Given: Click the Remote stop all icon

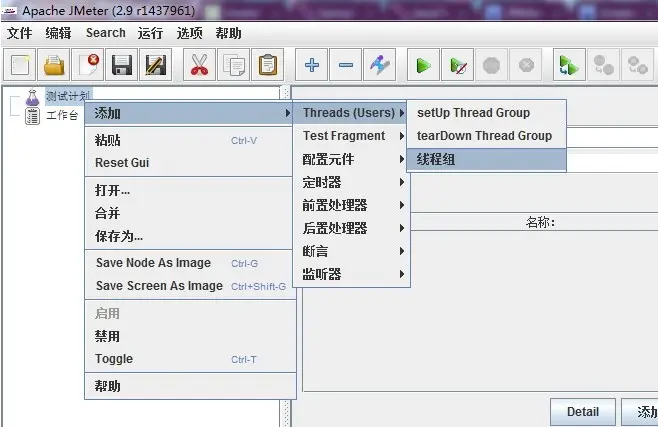Looking at the screenshot, I should [x=603, y=65].
